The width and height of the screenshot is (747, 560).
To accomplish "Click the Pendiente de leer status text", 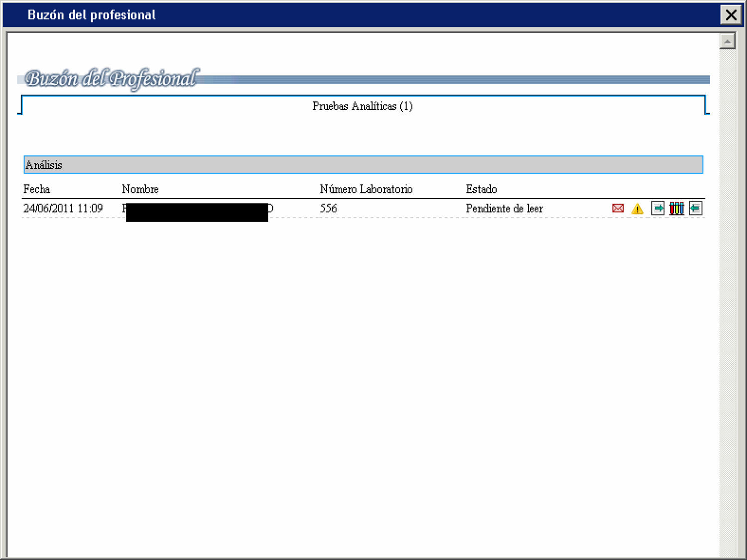I will (504, 209).
